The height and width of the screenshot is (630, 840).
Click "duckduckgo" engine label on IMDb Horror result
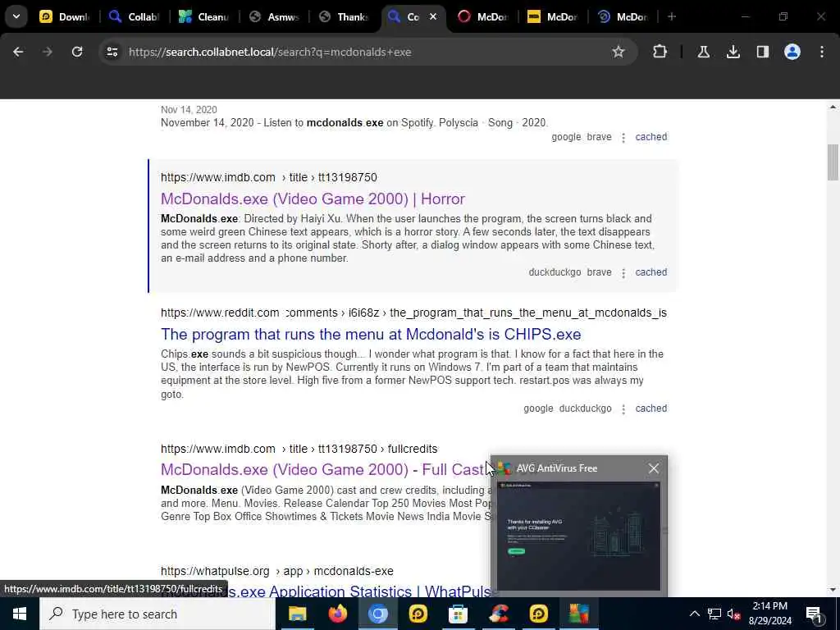[x=555, y=272]
